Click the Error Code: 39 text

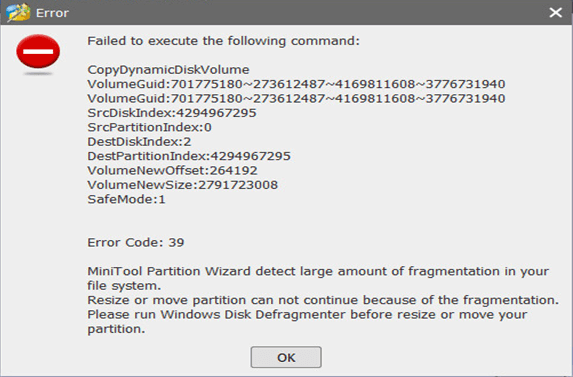[x=136, y=243]
